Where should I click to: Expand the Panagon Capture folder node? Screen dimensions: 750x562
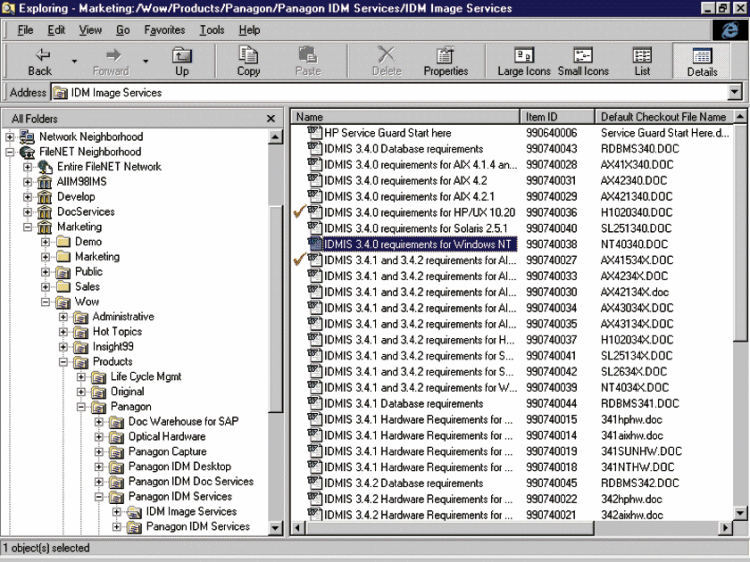[x=99, y=452]
